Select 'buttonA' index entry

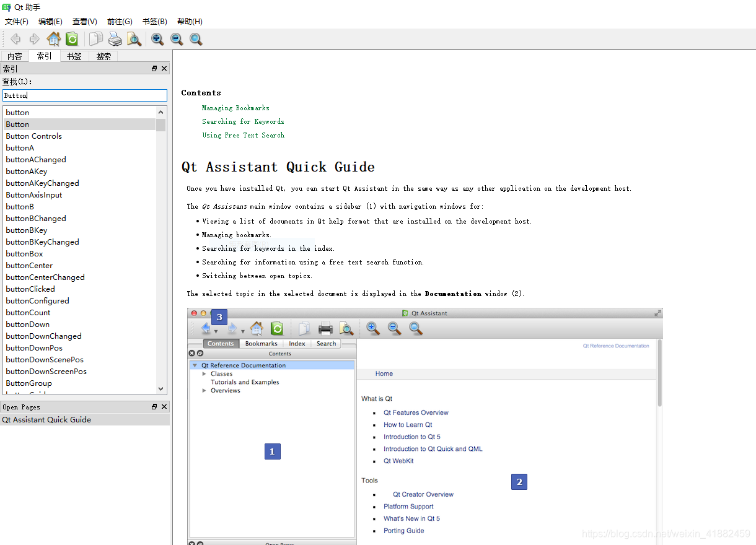pos(79,148)
